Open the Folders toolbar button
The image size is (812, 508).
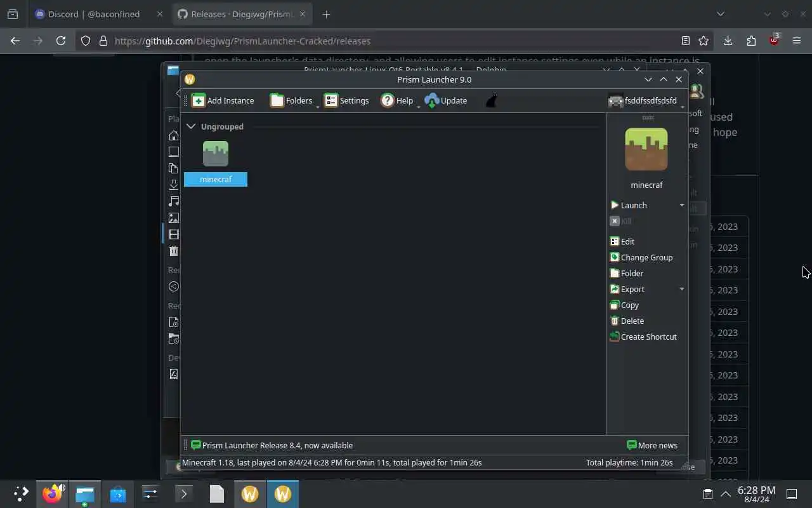coord(291,100)
